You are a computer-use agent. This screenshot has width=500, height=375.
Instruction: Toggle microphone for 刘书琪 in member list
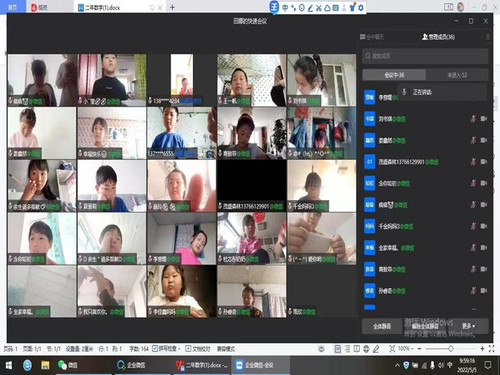(473, 119)
